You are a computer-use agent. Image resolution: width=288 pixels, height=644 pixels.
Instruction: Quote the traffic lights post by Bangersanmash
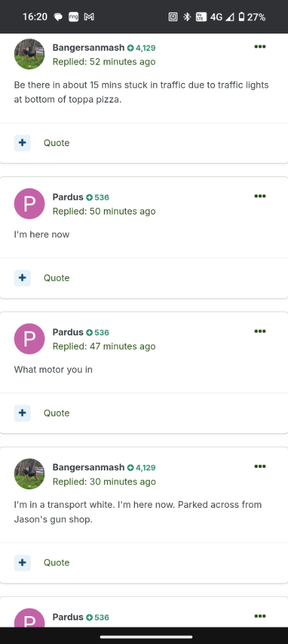click(57, 143)
